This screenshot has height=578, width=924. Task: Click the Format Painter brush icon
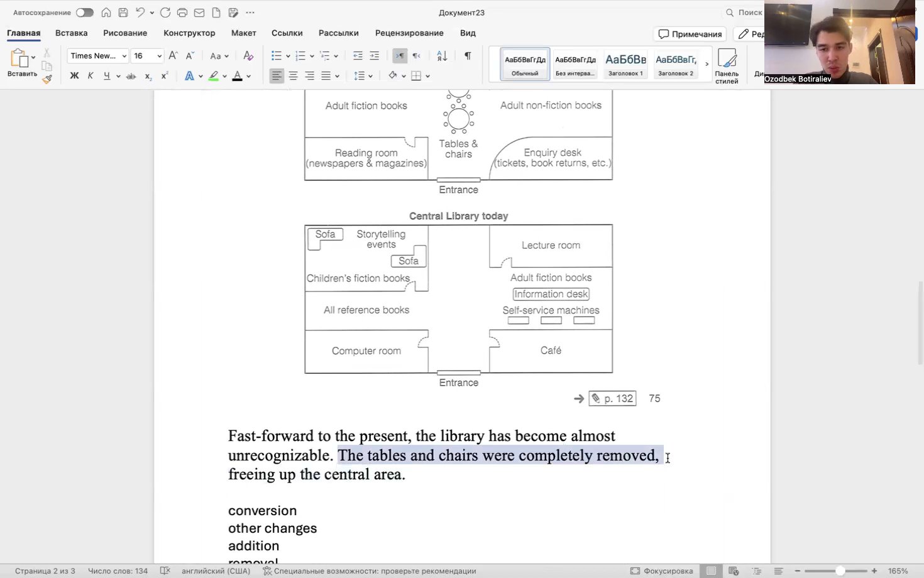[x=47, y=79]
